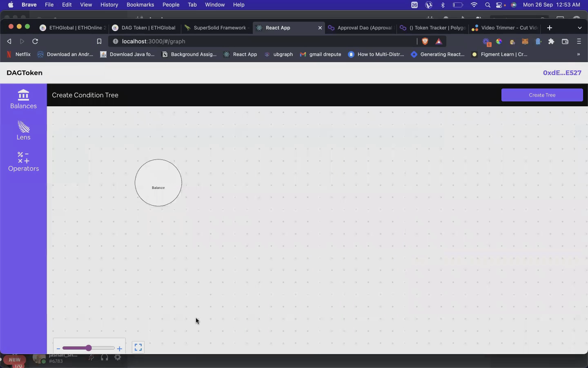Click the Create Tree button
Screen dimensions: 588x368
click(x=542, y=95)
